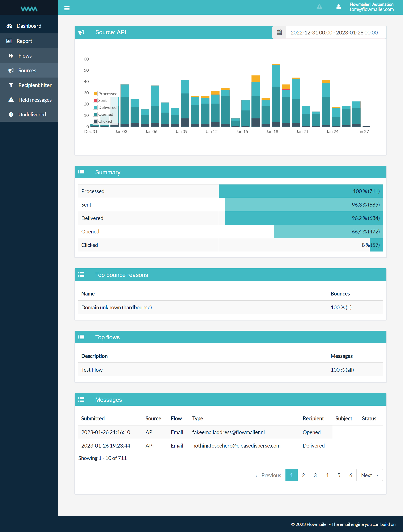Click the list icon beside Messages
Viewport: 403px width, 532px height.
[x=81, y=399]
